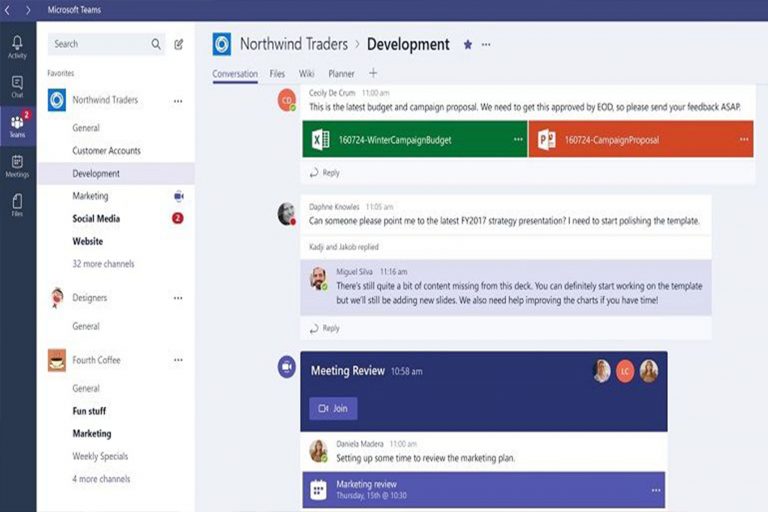Open more options for Designers team

(x=178, y=298)
